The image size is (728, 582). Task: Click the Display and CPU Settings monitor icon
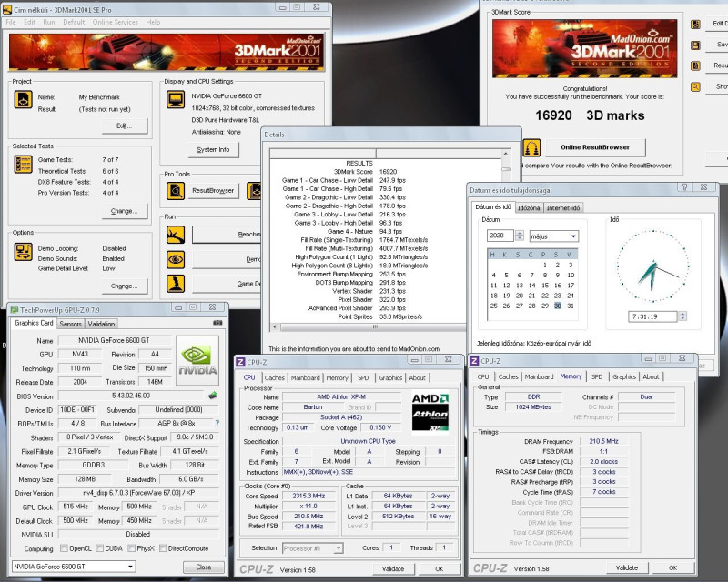coord(176,99)
